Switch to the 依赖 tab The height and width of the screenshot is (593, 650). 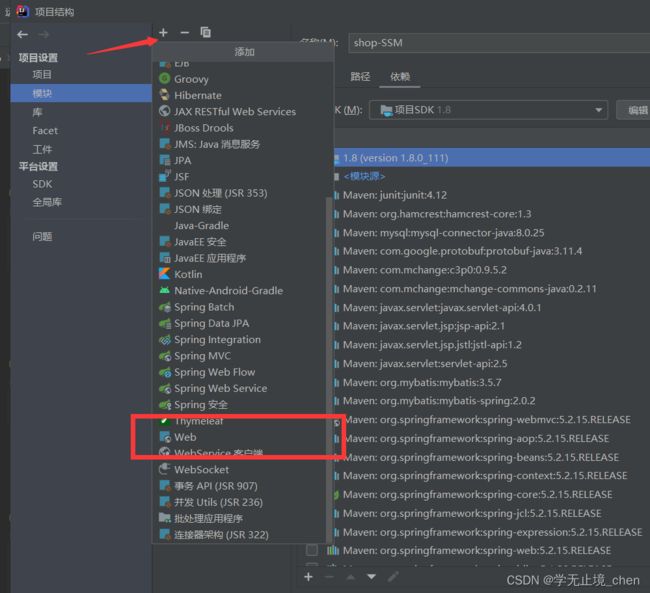(400, 76)
